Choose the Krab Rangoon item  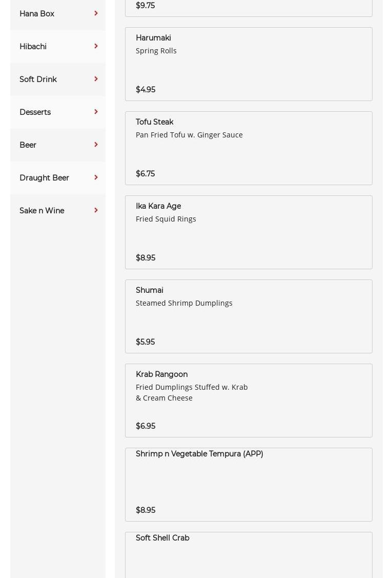249,401
